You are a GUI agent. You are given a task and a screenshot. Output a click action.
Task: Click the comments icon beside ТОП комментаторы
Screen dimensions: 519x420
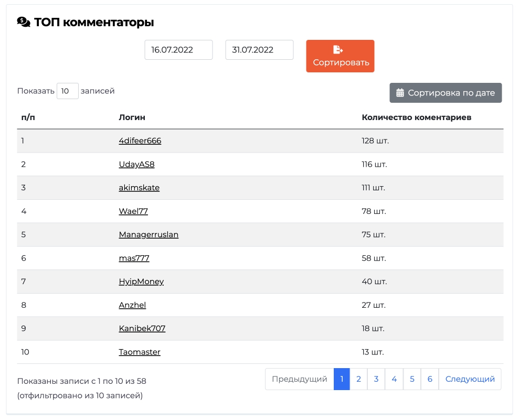[x=24, y=22]
